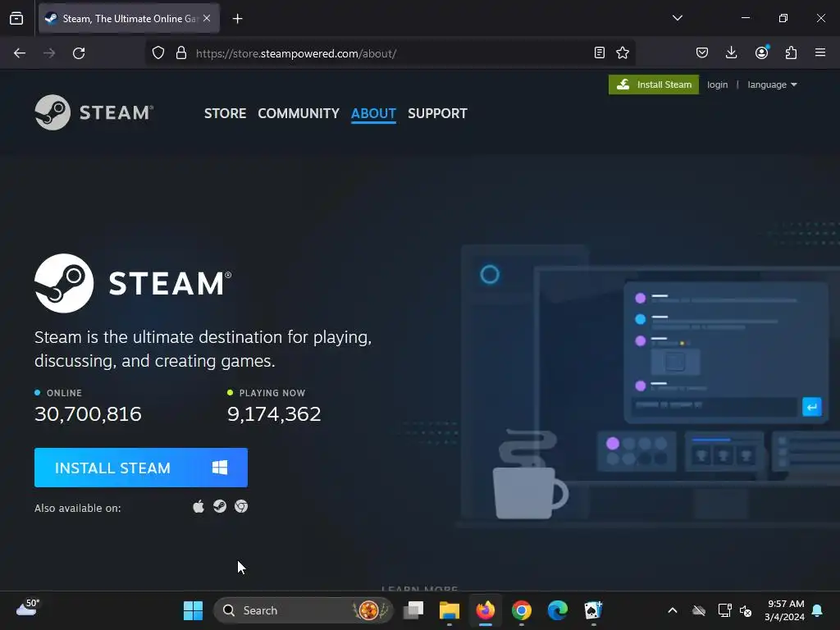Click the PLAYING NOW count 9,174,362
This screenshot has height=630, width=840.
click(274, 413)
